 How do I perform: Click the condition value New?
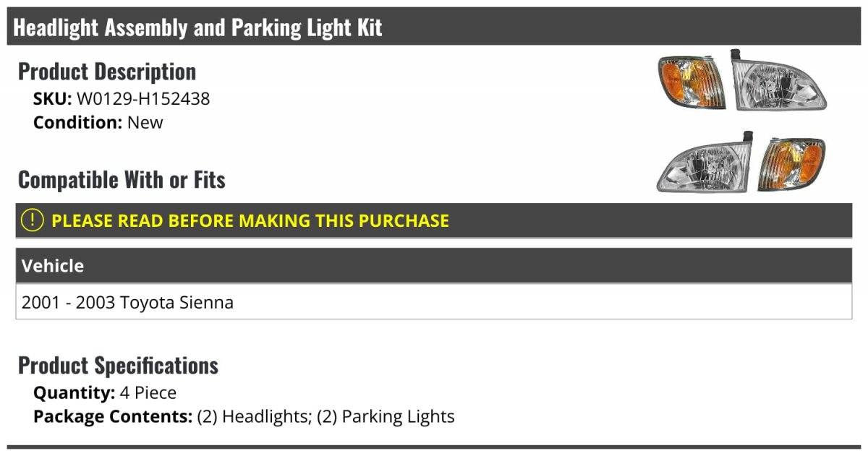coord(145,122)
